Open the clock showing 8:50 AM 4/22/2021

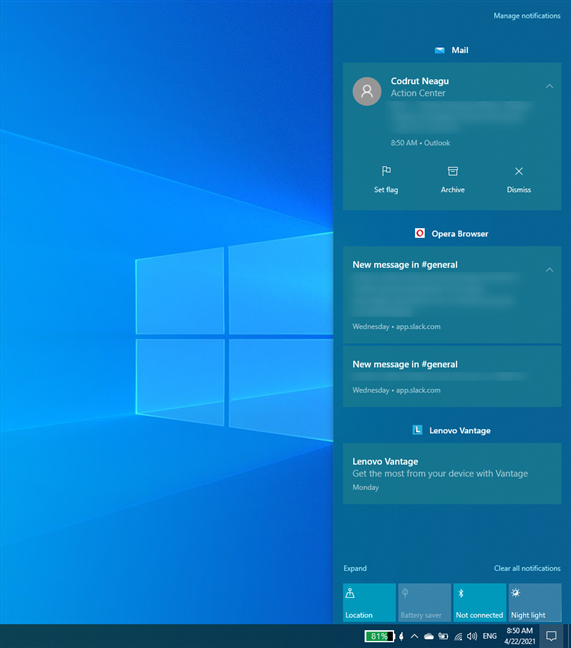(520, 636)
